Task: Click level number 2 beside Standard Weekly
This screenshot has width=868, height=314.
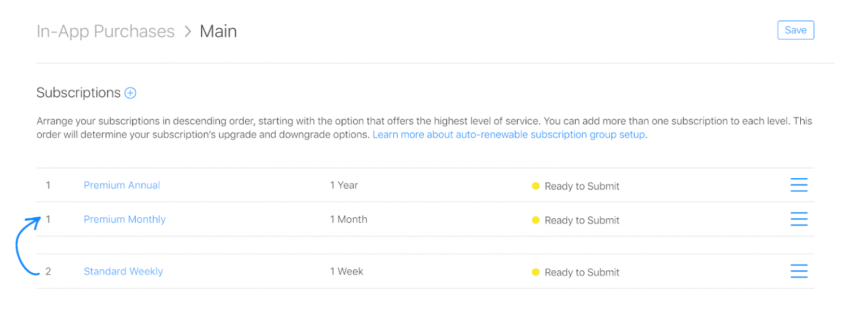Action: coord(48,272)
